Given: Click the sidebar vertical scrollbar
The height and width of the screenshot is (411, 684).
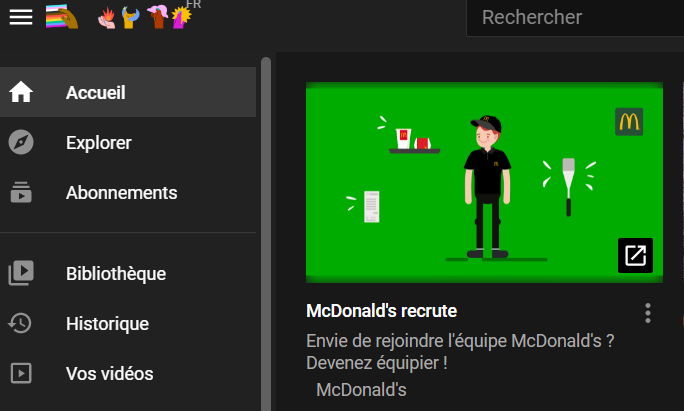Looking at the screenshot, I should (266, 234).
